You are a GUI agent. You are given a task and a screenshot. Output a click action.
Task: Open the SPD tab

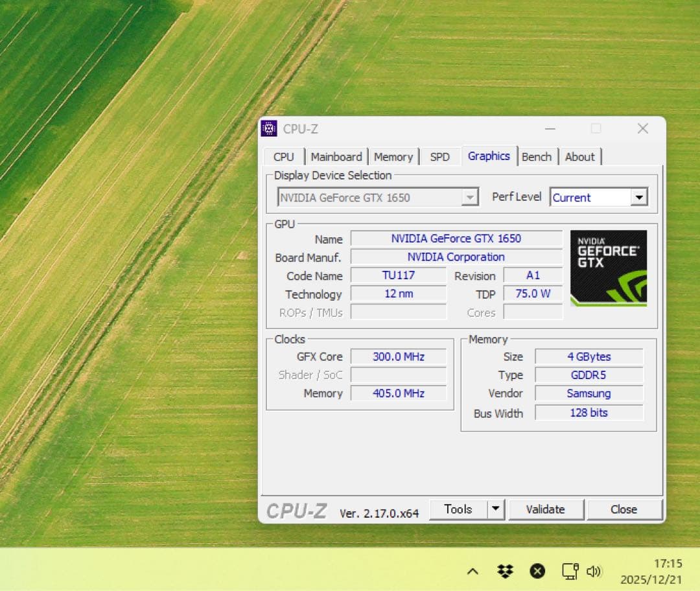pyautogui.click(x=440, y=156)
